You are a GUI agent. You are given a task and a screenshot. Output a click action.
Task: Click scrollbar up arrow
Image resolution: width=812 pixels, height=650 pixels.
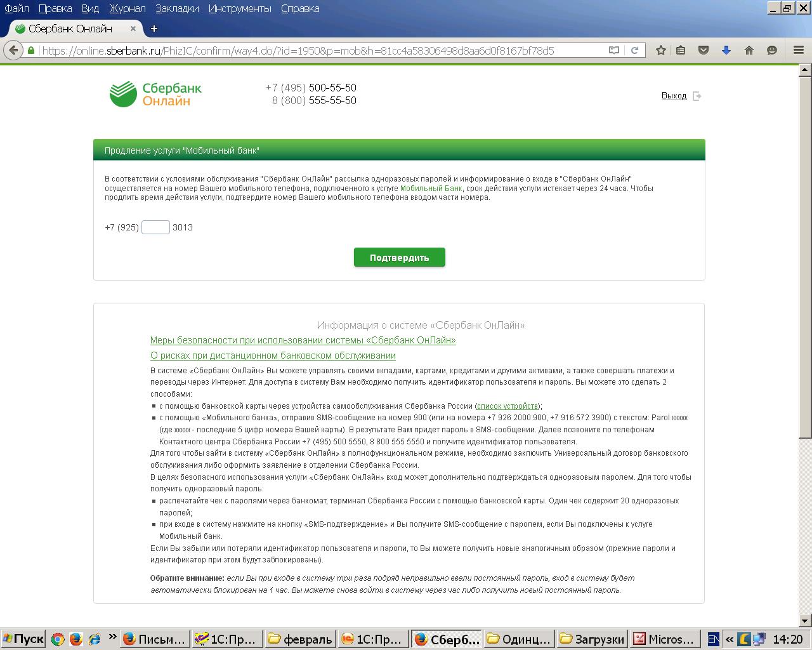click(805, 70)
